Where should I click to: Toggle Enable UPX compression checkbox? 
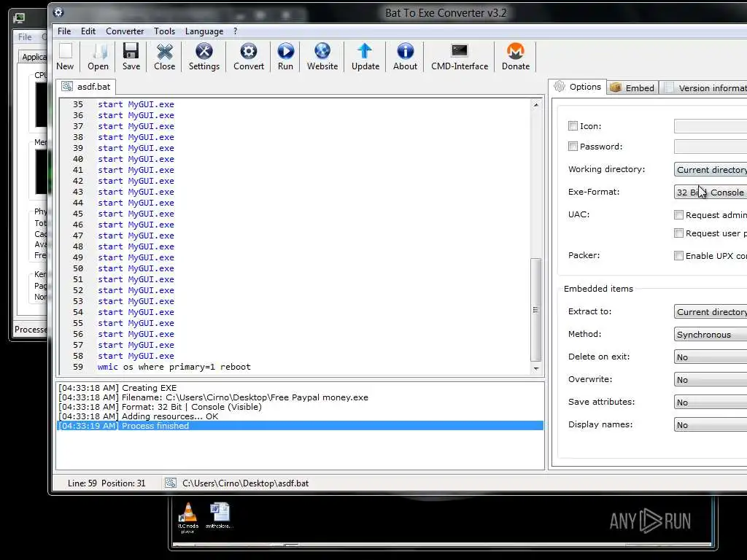pyautogui.click(x=678, y=256)
